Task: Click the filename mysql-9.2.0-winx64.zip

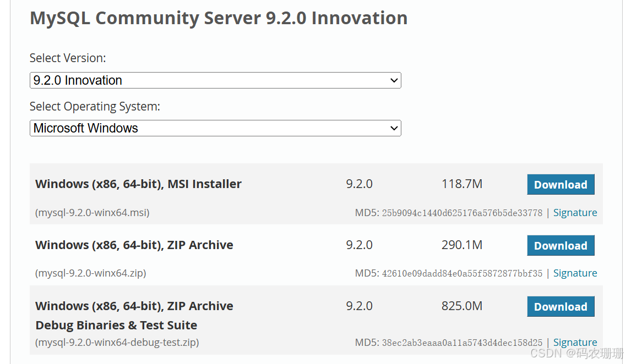Action: pyautogui.click(x=91, y=273)
